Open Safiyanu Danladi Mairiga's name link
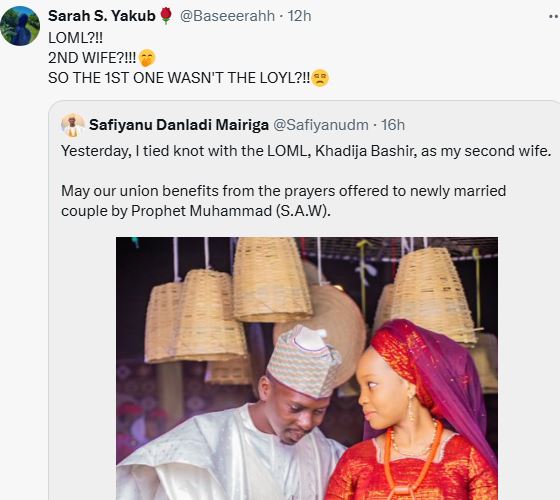The width and height of the screenshot is (560, 500). [179, 125]
